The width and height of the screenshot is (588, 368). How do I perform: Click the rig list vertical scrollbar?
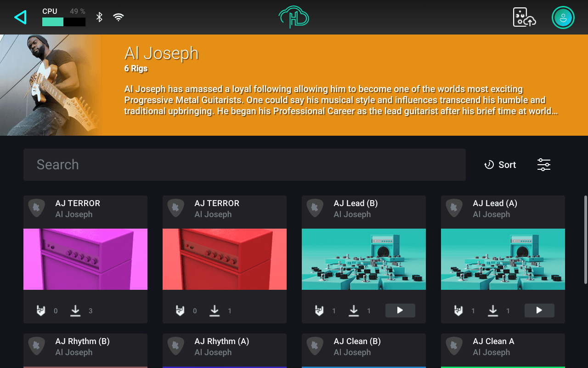coord(585,239)
